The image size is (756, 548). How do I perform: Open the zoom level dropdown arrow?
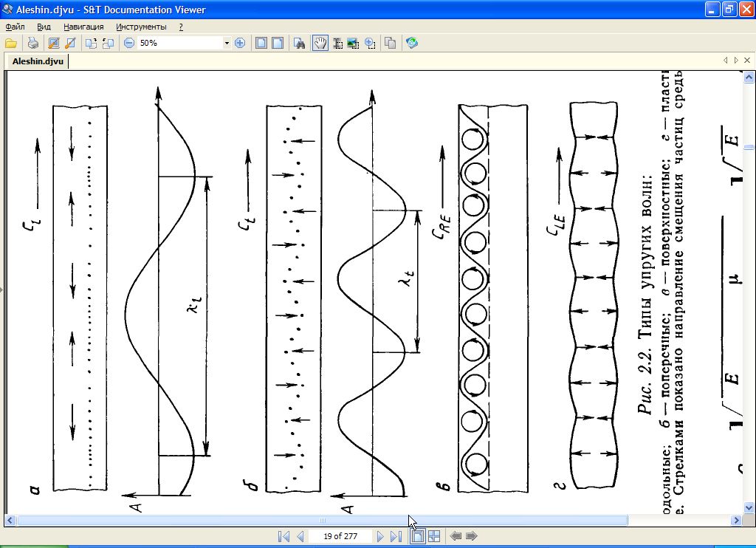click(227, 44)
